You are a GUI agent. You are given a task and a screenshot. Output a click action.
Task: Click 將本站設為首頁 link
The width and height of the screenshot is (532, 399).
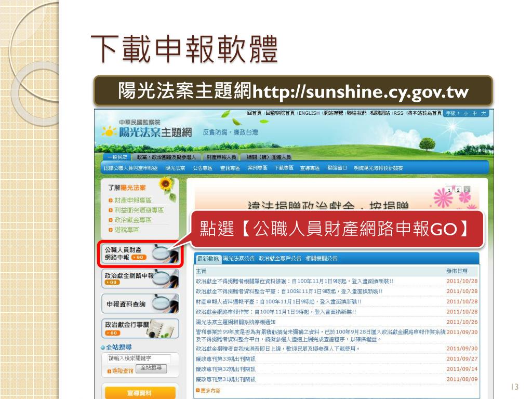pyautogui.click(x=424, y=113)
